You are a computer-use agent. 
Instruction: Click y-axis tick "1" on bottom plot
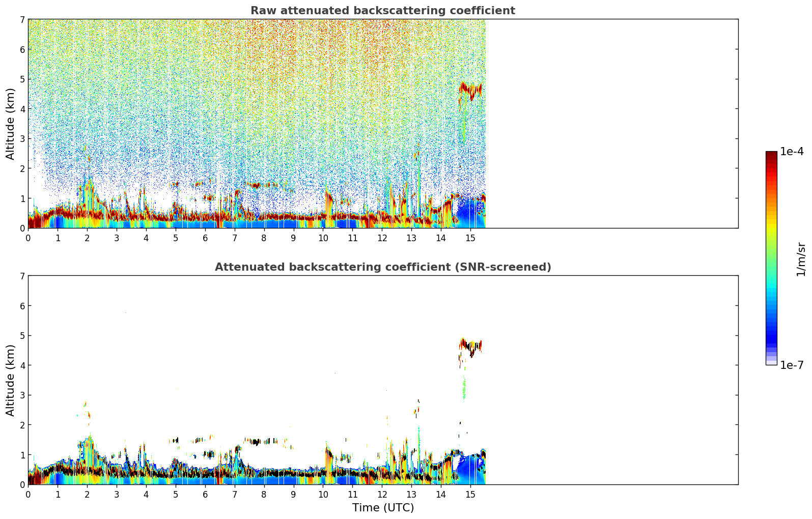[x=22, y=455]
